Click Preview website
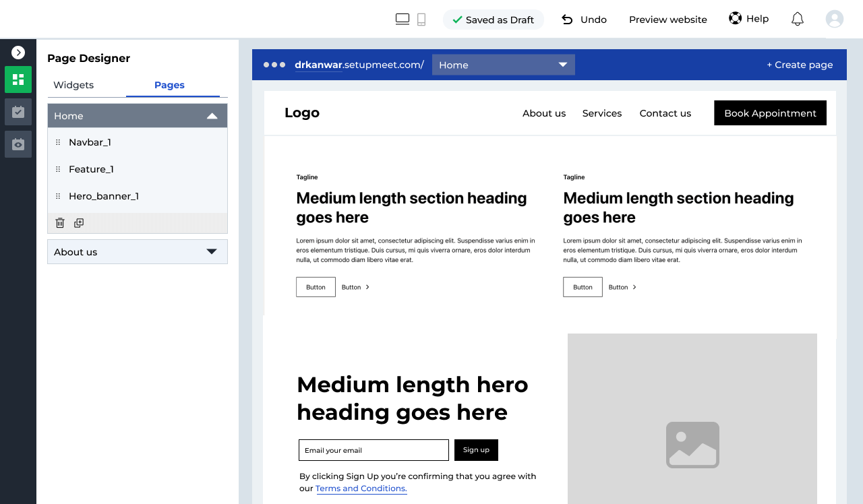Screen dimensions: 863x504 [x=667, y=20]
